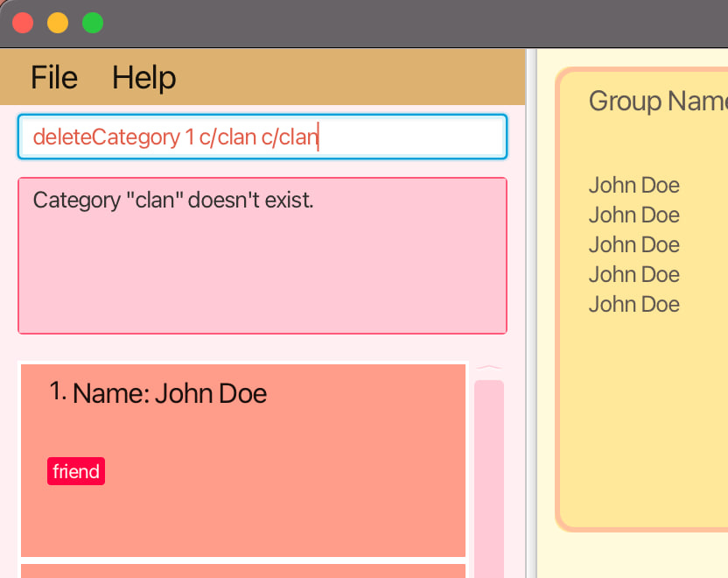The height and width of the screenshot is (578, 728).
Task: Click the contact list scrollbar thumb
Action: point(489,478)
